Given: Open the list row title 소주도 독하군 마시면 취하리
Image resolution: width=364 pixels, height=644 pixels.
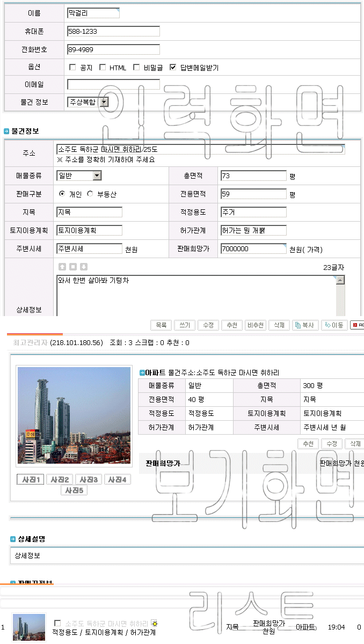Looking at the screenshot, I should pyautogui.click(x=107, y=624).
